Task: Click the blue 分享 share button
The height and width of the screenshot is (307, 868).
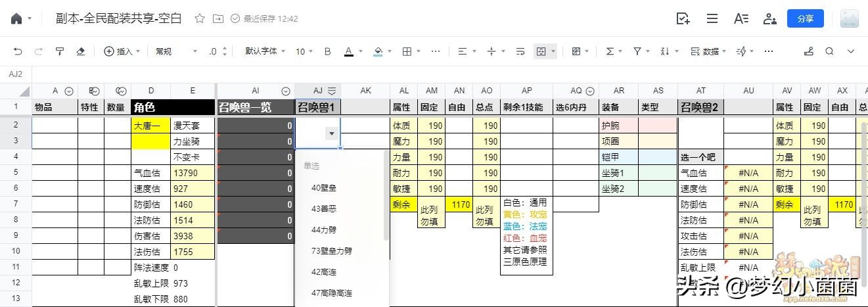Action: pyautogui.click(x=806, y=18)
